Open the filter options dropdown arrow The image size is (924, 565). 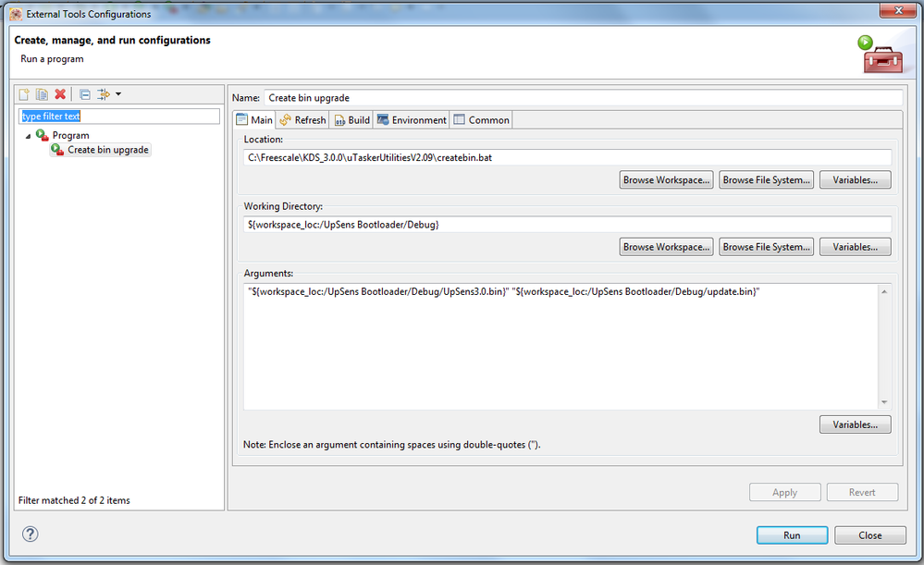coord(118,94)
